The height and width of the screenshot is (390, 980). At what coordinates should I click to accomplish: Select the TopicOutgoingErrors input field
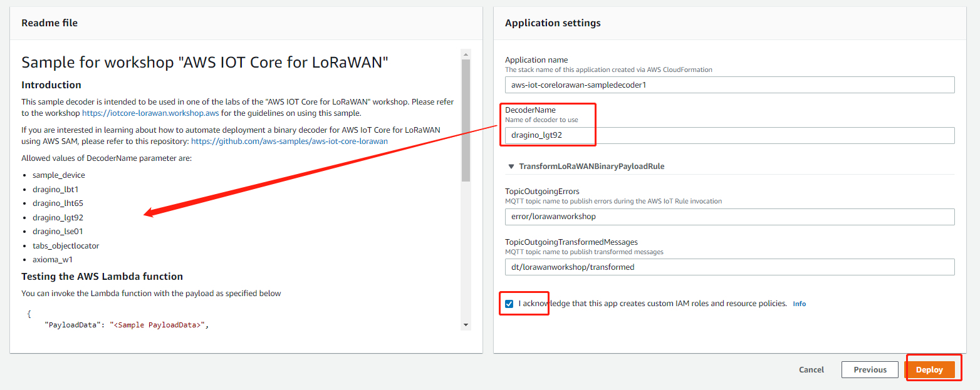[x=729, y=217]
